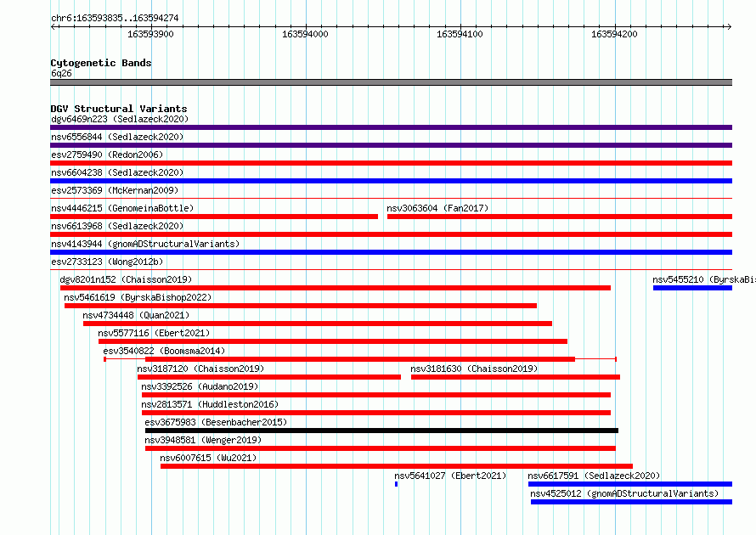Viewport: 756px width, 535px height.
Task: Click the nsv5455210 blue bar
Action: (x=692, y=288)
